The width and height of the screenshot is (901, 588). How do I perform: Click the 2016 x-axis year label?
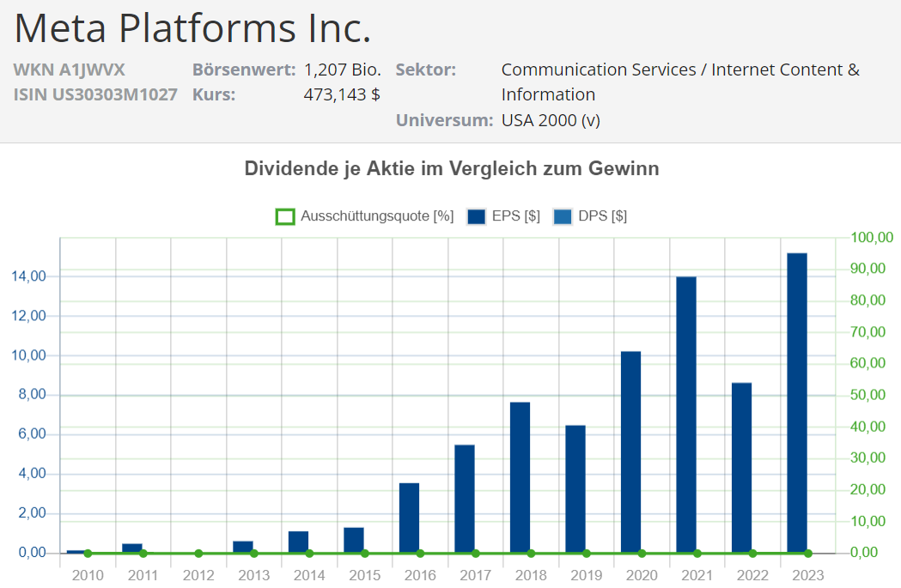pyautogui.click(x=420, y=575)
